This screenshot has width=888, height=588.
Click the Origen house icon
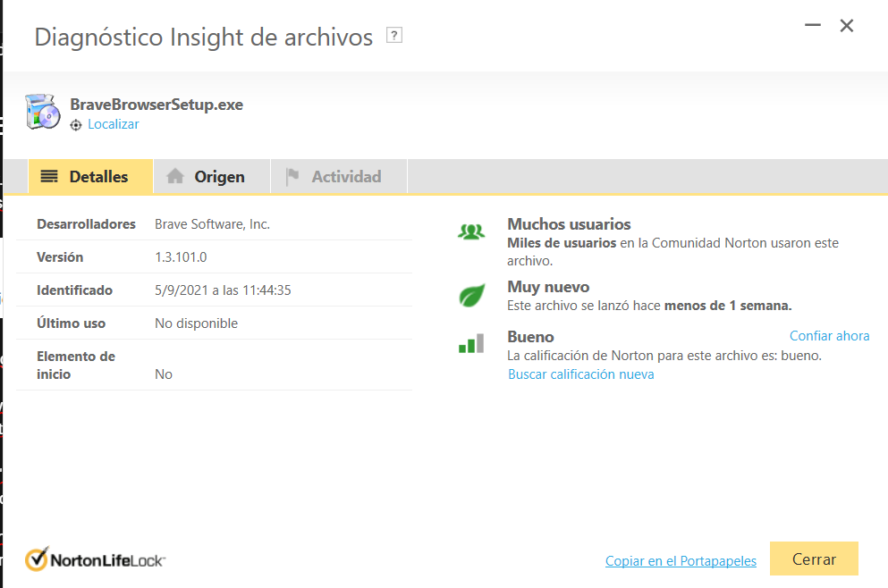(x=175, y=176)
